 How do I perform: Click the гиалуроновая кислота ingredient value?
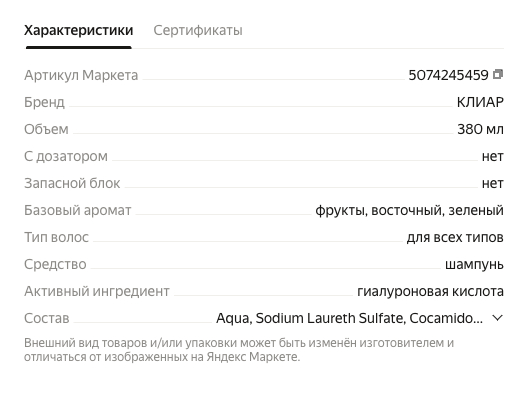pyautogui.click(x=430, y=291)
